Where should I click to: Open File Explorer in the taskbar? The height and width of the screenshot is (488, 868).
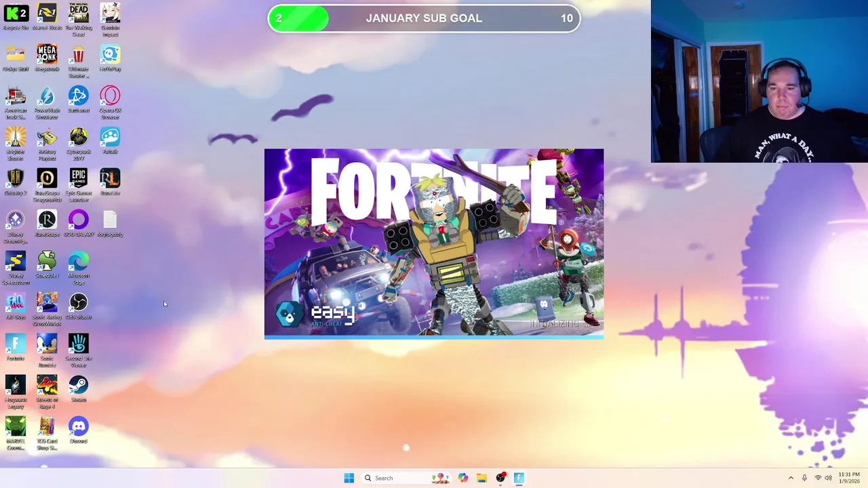pos(481,478)
